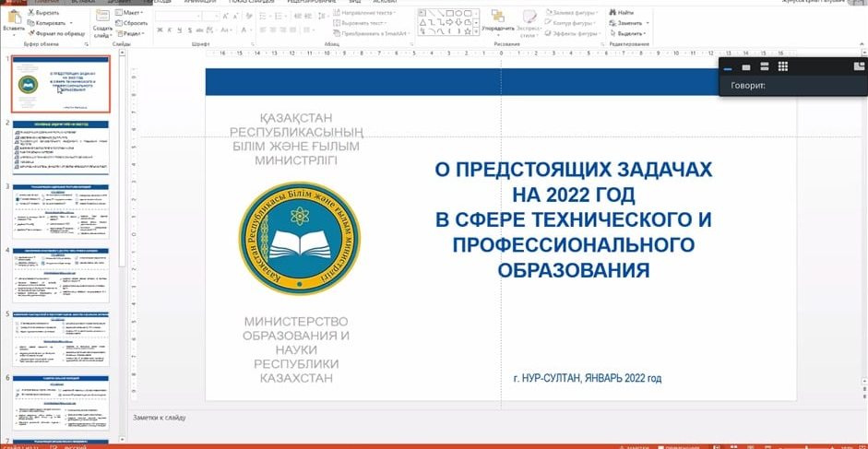Click the Вставить paste icon

(15, 17)
